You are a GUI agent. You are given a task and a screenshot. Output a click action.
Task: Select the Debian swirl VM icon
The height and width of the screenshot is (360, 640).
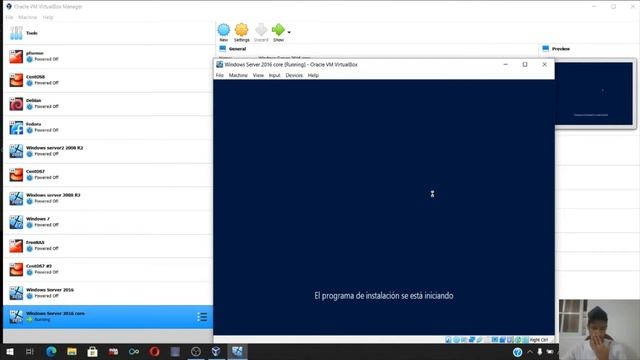pos(16,104)
